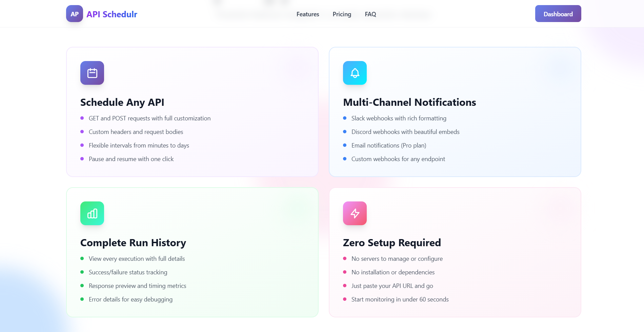Viewport: 644px width, 332px height.
Task: Click the Email notifications (Pro plan) item
Action: (389, 145)
